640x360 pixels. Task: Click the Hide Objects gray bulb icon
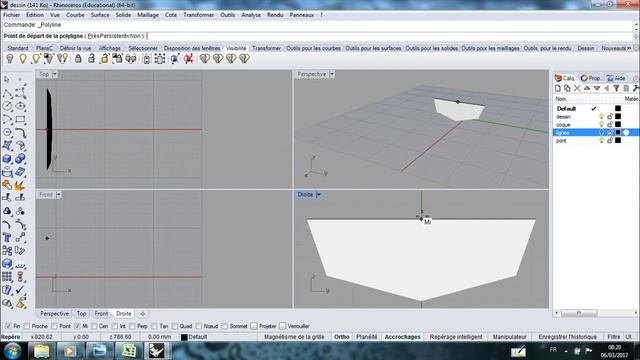[x=10, y=59]
